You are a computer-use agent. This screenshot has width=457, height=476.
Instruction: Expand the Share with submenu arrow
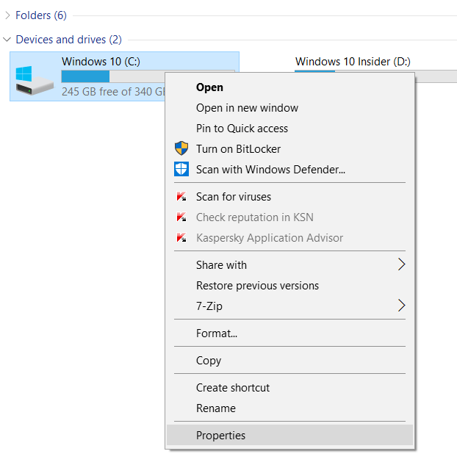click(401, 264)
